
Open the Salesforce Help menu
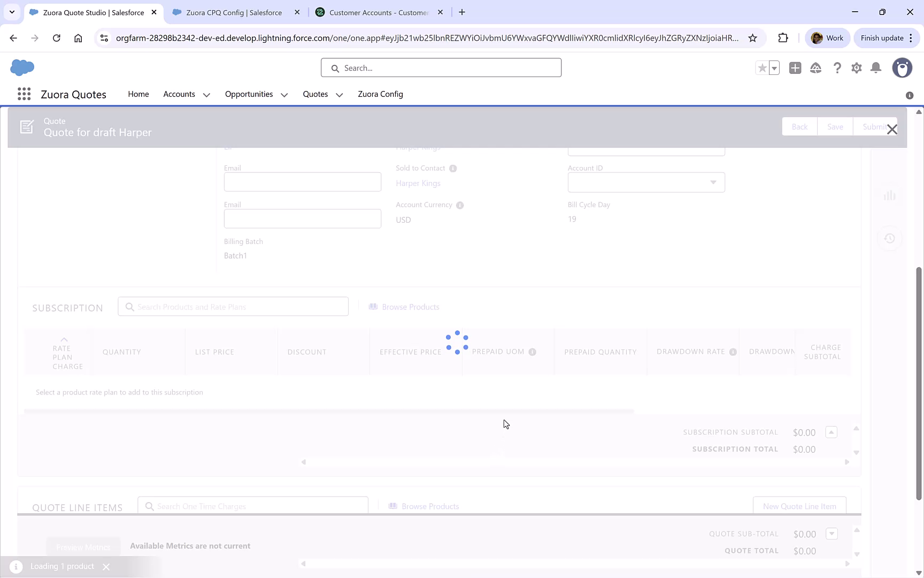(x=837, y=68)
